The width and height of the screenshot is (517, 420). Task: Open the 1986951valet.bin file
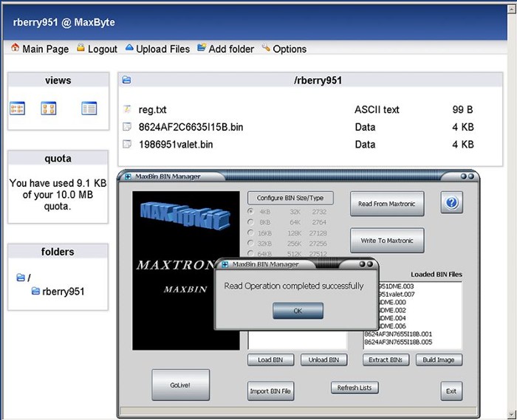coord(176,145)
